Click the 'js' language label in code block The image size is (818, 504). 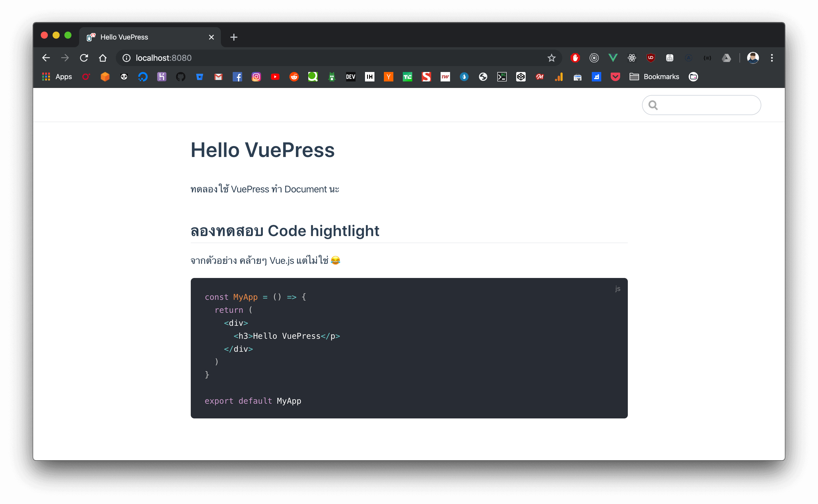pyautogui.click(x=617, y=288)
